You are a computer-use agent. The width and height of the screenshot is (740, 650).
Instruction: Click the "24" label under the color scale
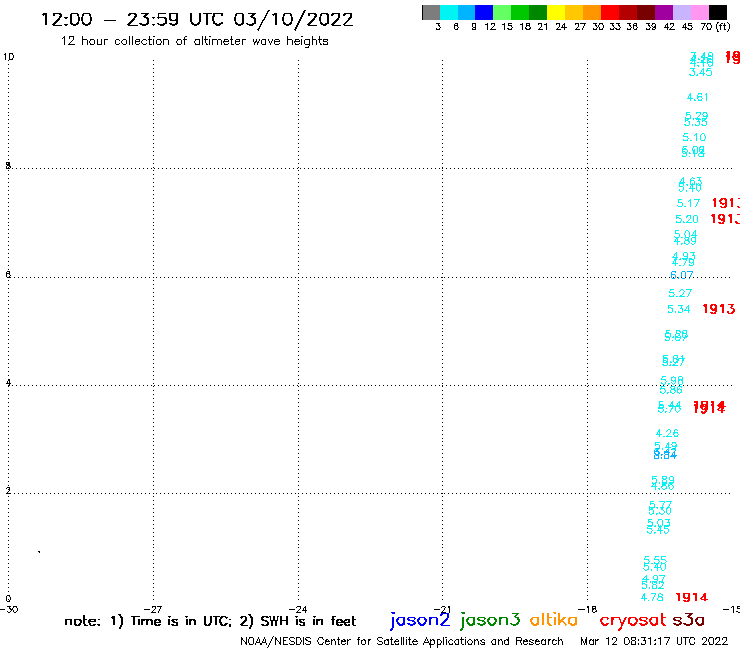click(561, 27)
